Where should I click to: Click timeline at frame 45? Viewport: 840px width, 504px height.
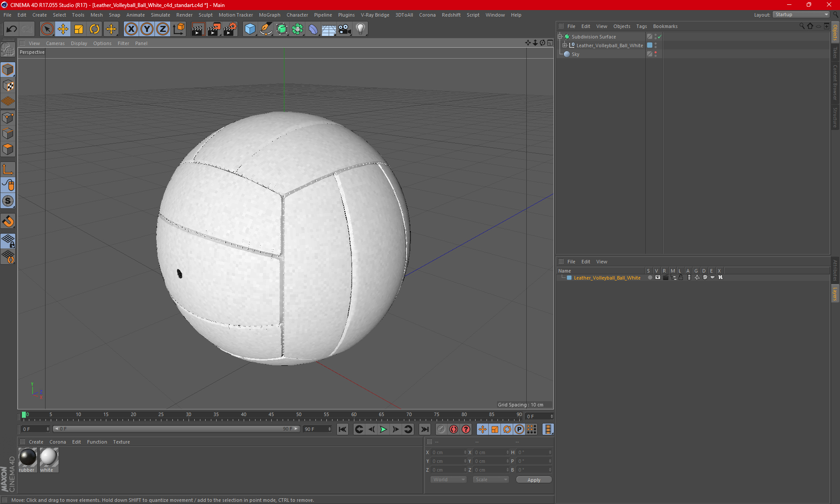click(271, 415)
